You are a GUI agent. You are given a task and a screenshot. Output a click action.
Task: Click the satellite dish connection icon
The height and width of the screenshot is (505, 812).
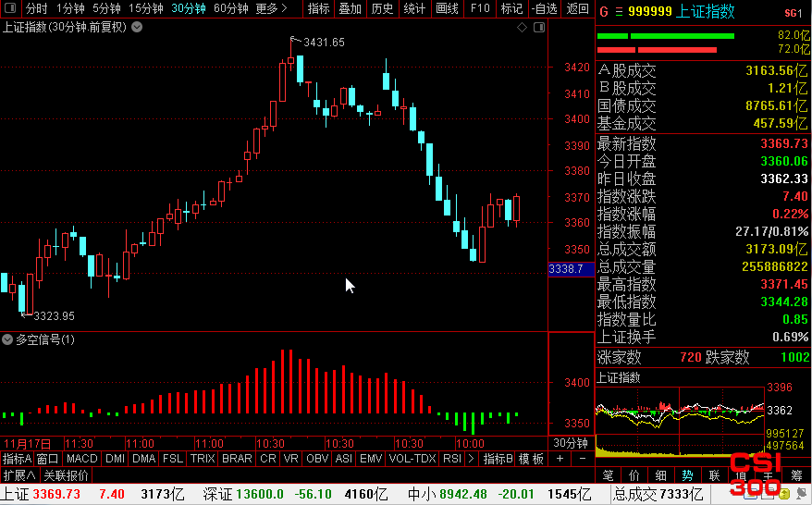(802, 494)
